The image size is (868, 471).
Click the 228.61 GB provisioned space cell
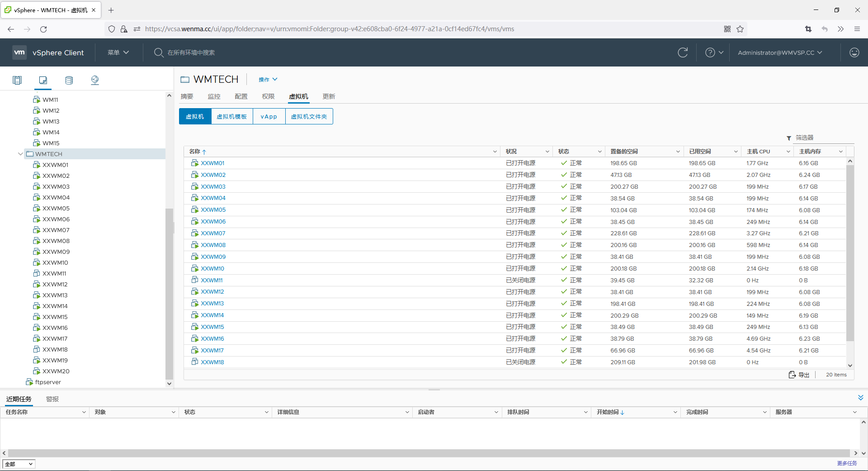click(x=623, y=233)
